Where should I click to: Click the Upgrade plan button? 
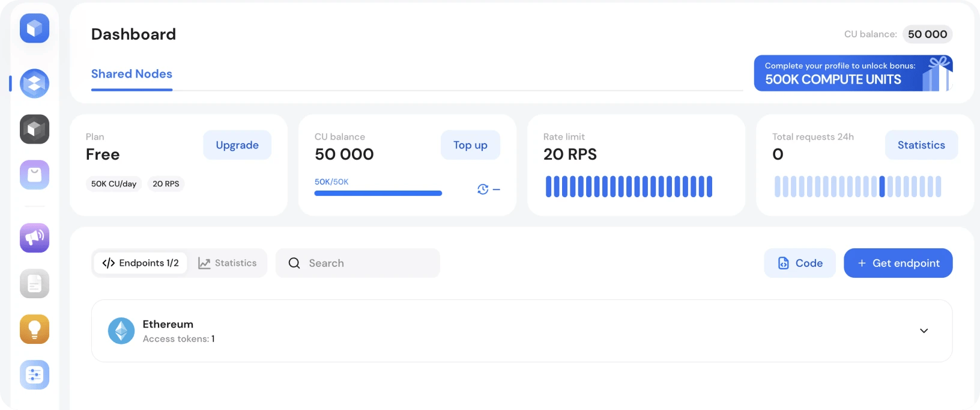pyautogui.click(x=237, y=145)
